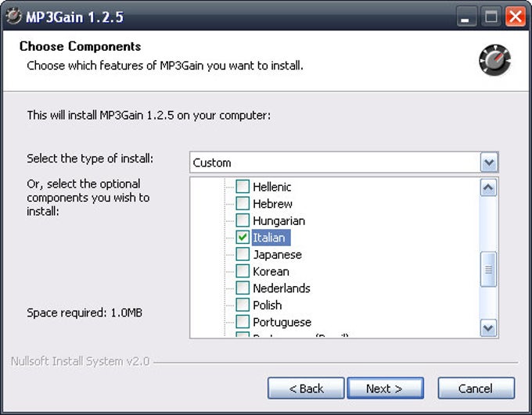Select the Korean label in the list
532x415 pixels.
pos(271,271)
